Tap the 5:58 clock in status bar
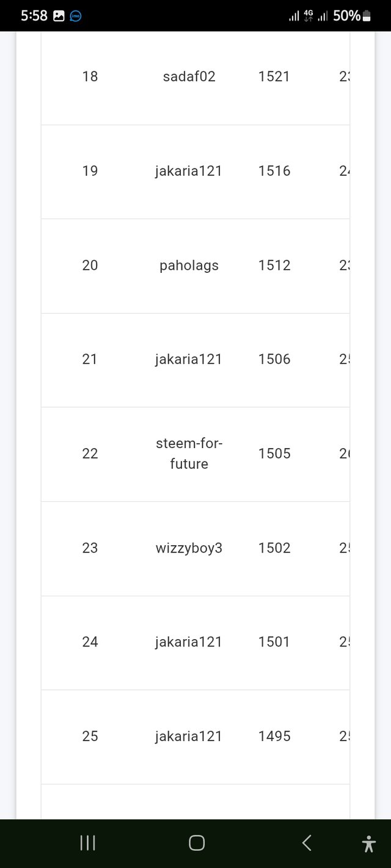Screen dimensions: 391x868 tap(34, 16)
